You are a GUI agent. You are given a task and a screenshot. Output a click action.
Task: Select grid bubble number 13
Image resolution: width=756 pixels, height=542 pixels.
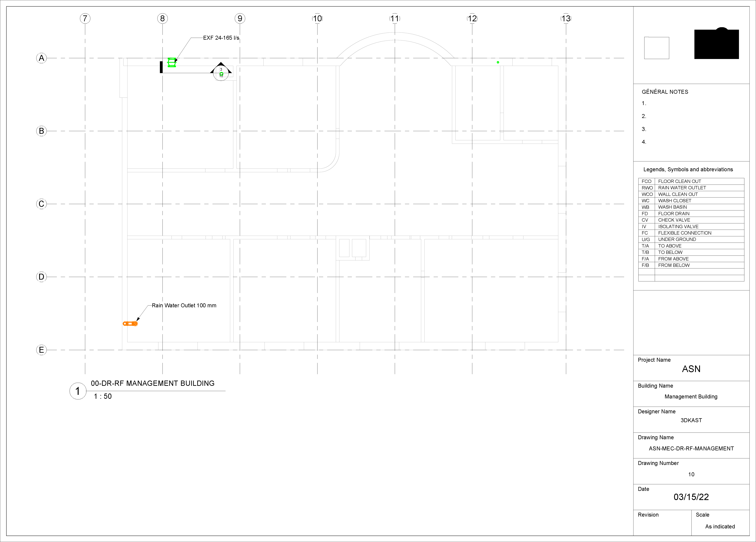click(x=566, y=18)
